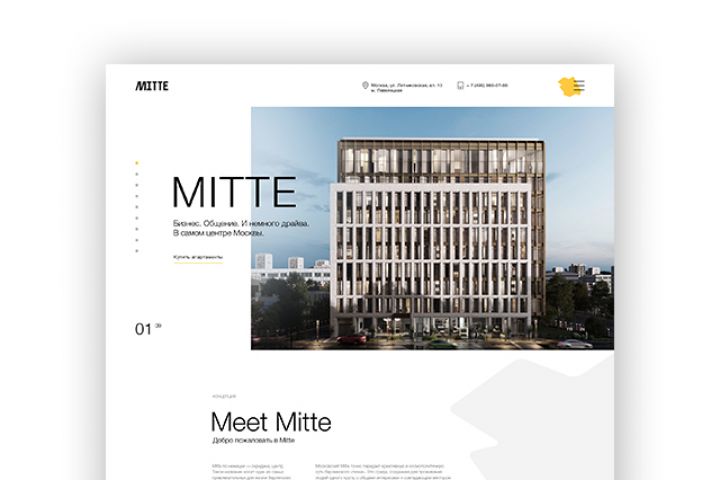This screenshot has width=720, height=480.
Task: Click the slide counter "01"
Action: click(x=143, y=329)
